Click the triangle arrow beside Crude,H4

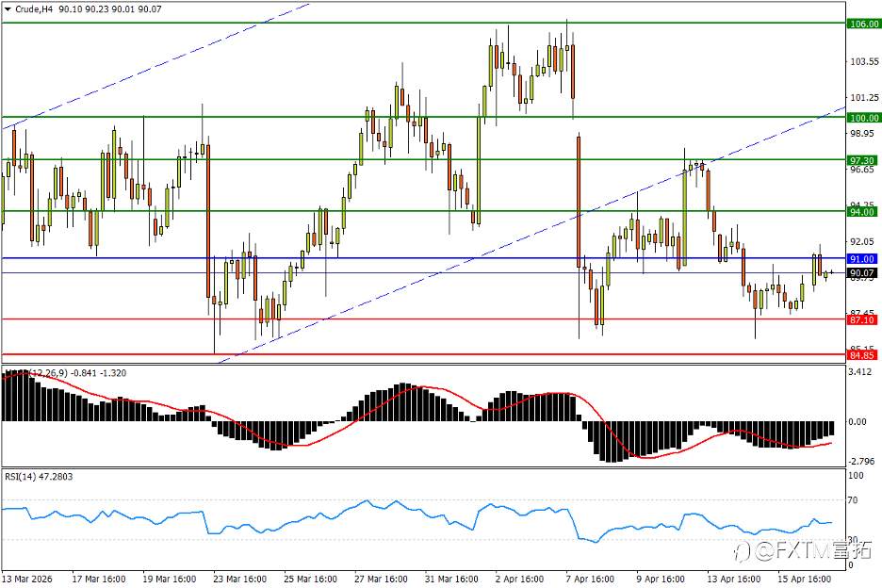coord(8,9)
